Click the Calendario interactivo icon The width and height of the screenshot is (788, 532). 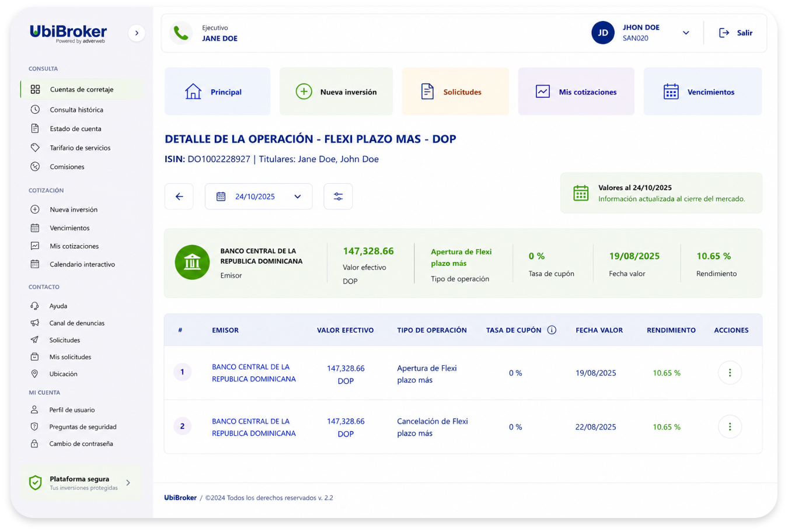(35, 264)
